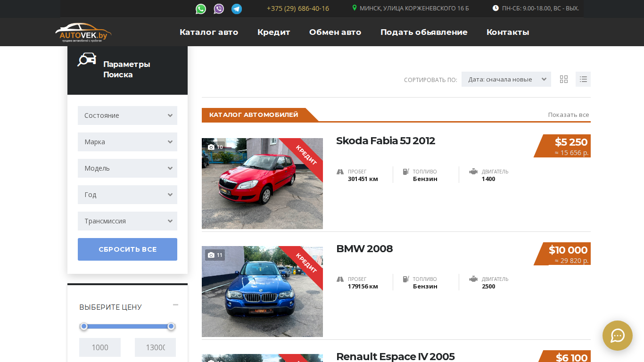Screen dimensions: 644x362
Task: Open the WhatsApp contact icon
Action: pyautogui.click(x=201, y=9)
